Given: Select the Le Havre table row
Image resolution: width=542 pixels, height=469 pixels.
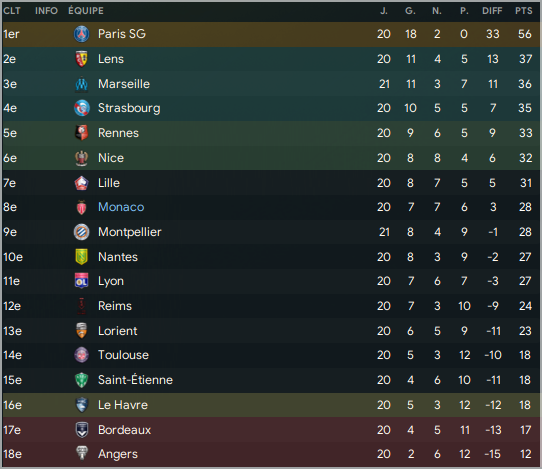Looking at the screenshot, I should click(271, 405).
